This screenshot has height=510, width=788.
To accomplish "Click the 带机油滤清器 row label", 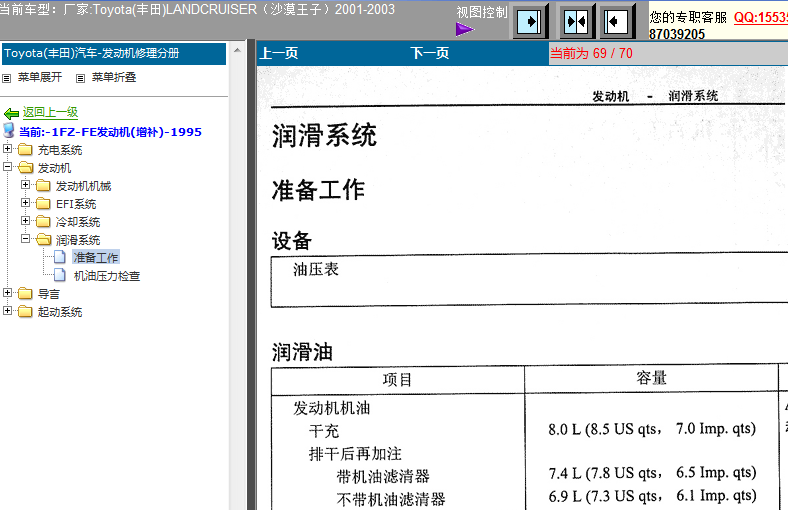I will (x=383, y=476).
